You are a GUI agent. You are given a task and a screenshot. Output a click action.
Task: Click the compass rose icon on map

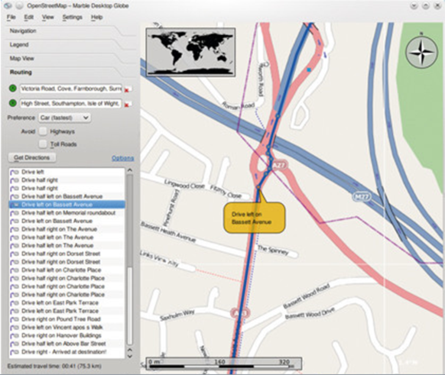pyautogui.click(x=421, y=52)
